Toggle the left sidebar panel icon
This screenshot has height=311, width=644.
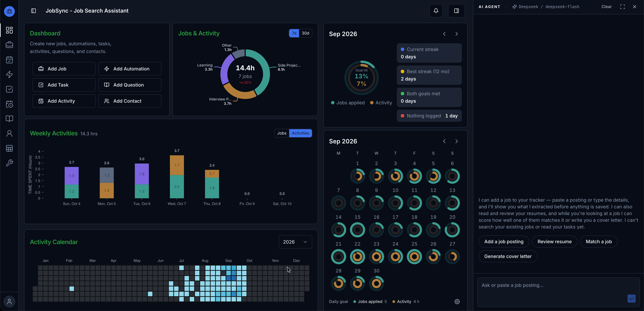point(34,11)
